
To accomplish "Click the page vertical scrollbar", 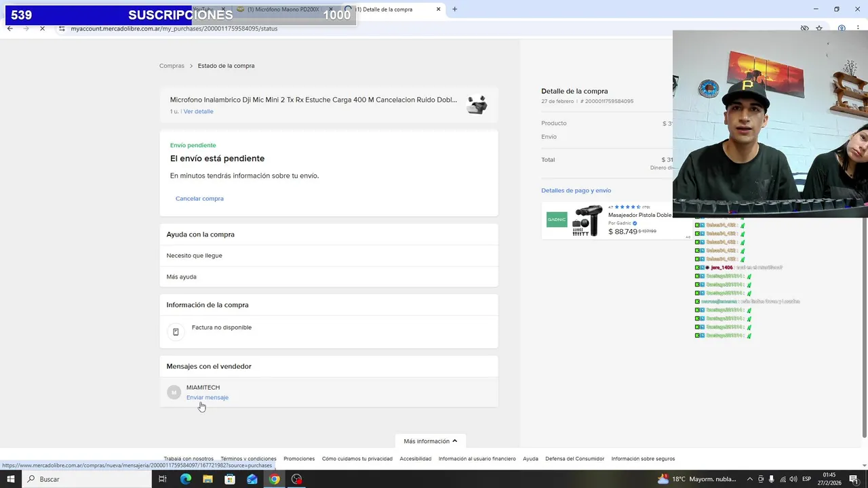I will click(x=864, y=237).
